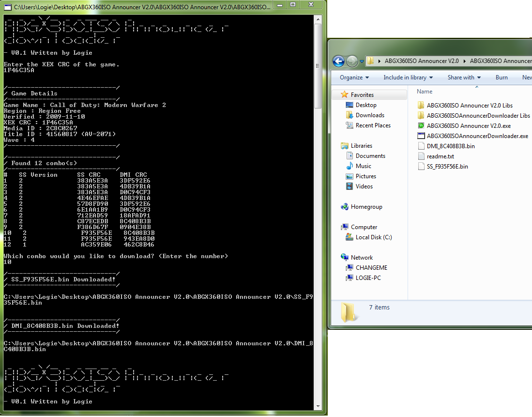Open the CHANGEME network computer
Screen dimensions: 532x417
tap(371, 268)
